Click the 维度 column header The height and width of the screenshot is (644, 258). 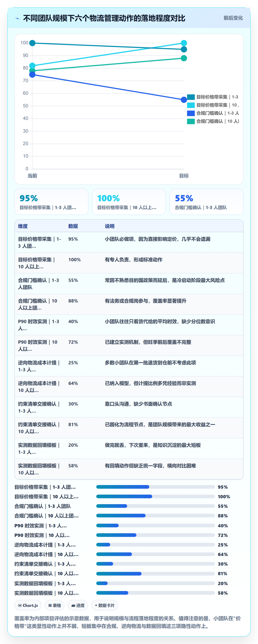pos(23,226)
